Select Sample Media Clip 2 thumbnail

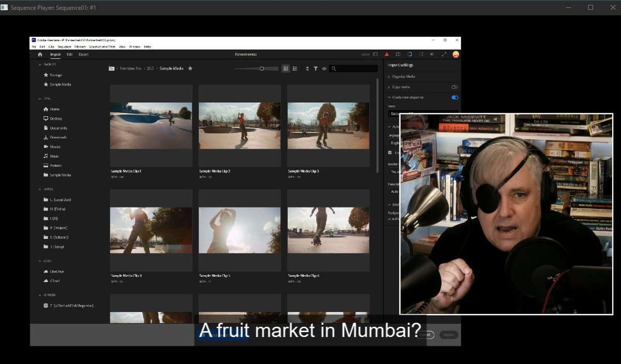pos(240,126)
